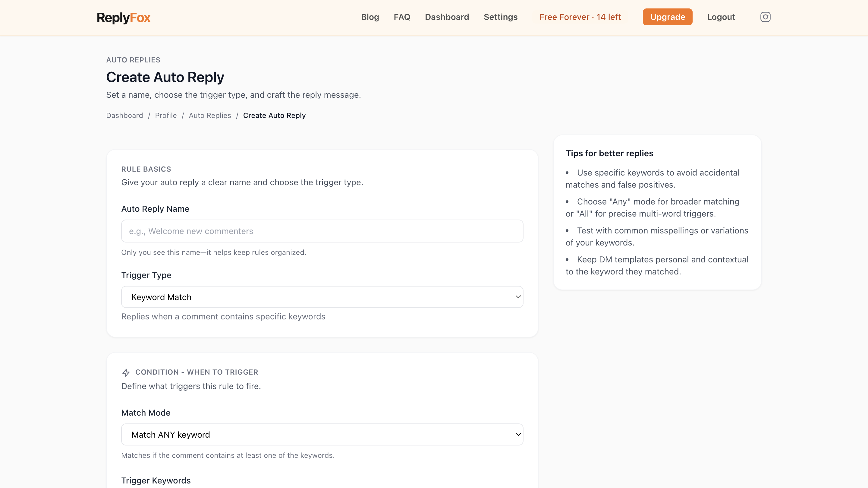Click the lightning bolt condition icon
This screenshot has height=488, width=868.
pyautogui.click(x=126, y=372)
